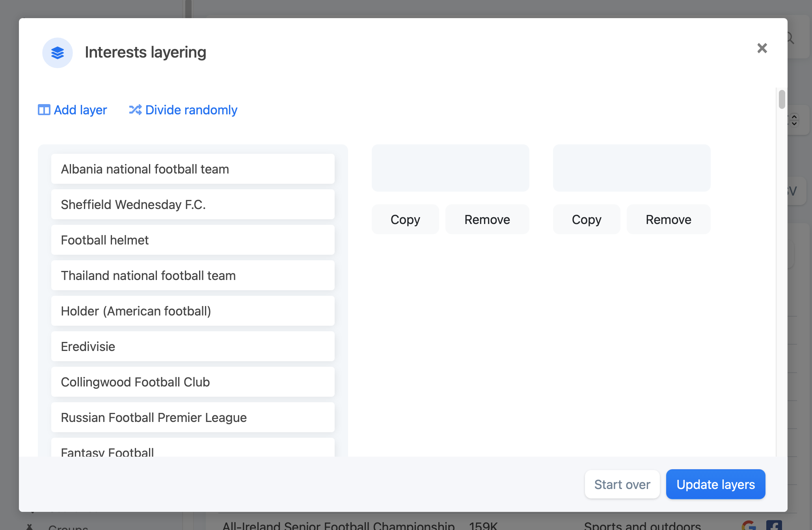Click the Divide randomly shuffle icon

tap(135, 110)
